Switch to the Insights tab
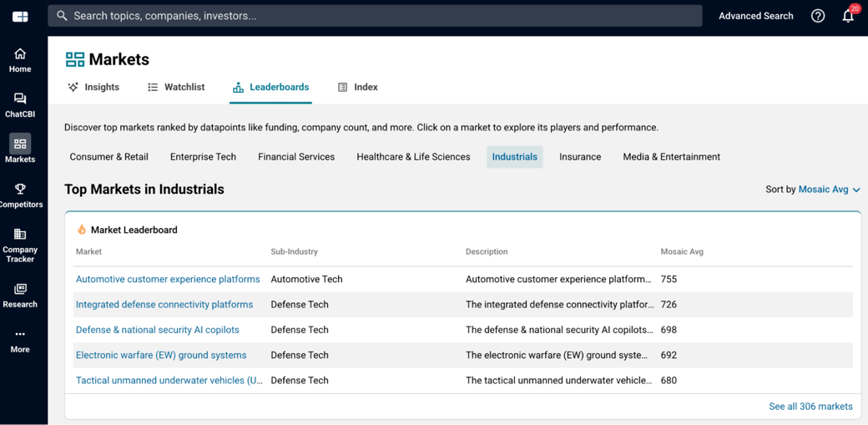This screenshot has height=425, width=868. [x=93, y=87]
